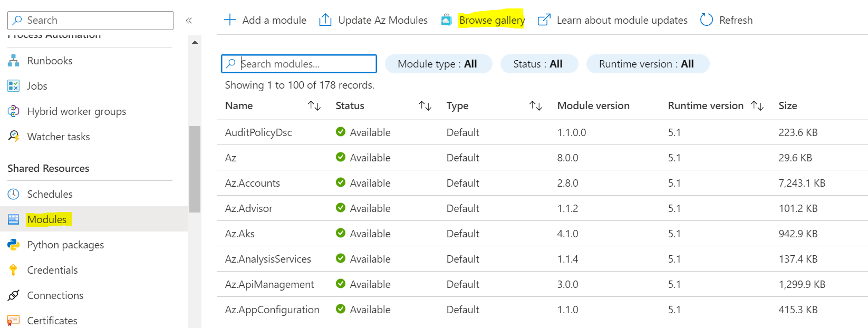Click the Python packages icon

(14, 245)
